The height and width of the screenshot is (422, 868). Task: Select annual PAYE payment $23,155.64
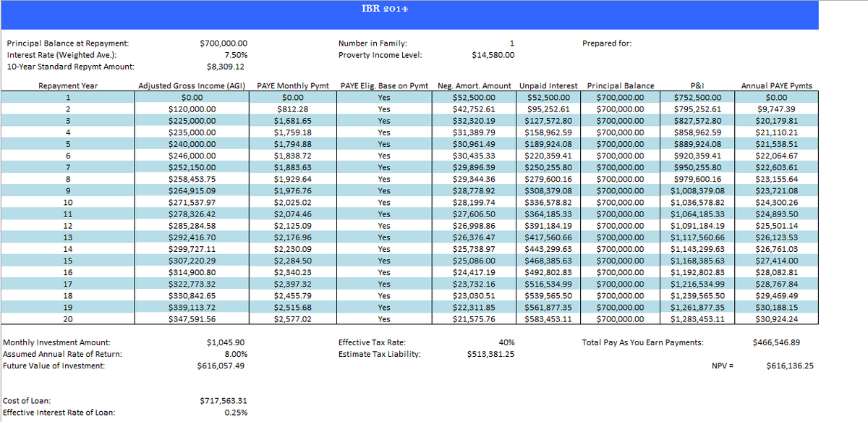coord(777,179)
